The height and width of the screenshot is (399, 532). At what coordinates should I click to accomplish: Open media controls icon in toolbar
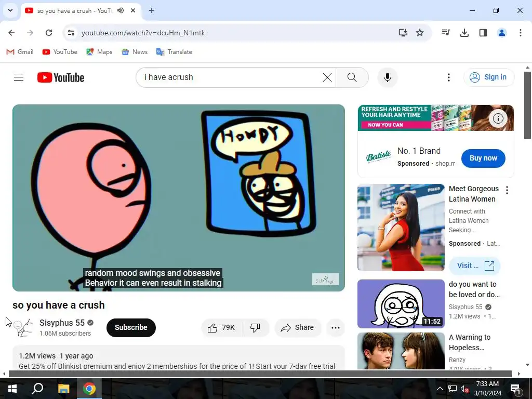446,33
